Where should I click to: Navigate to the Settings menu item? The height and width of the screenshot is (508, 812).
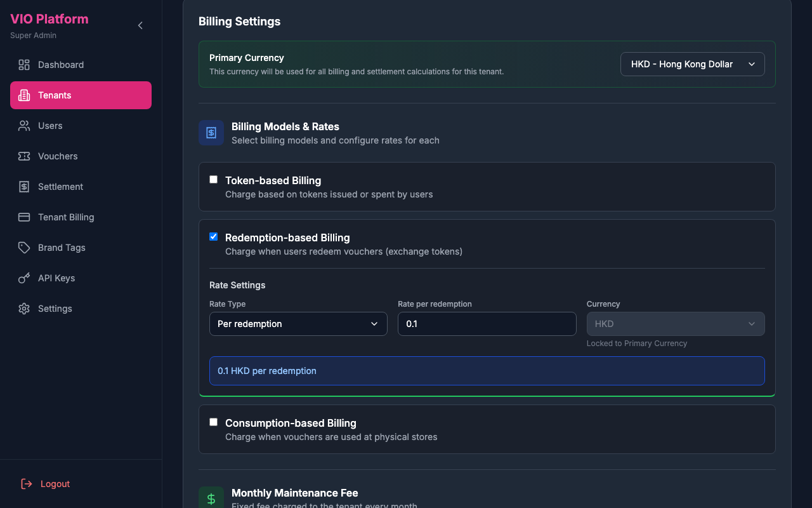pos(55,308)
